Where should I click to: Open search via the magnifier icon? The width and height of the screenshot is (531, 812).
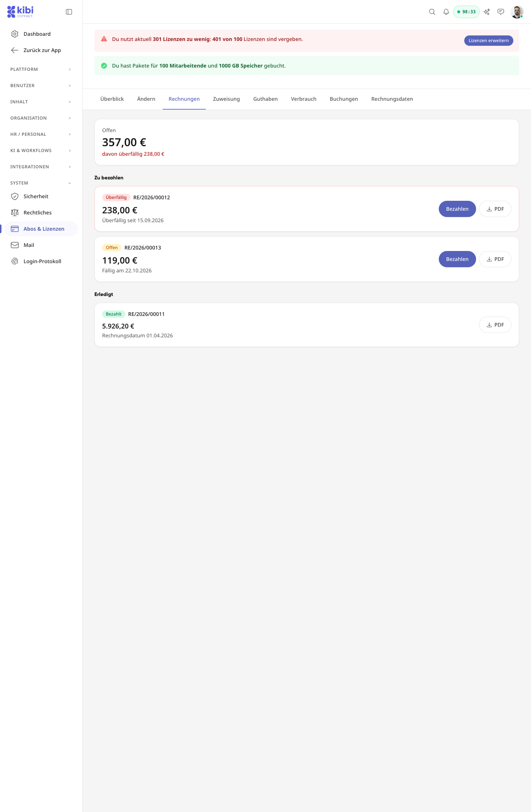click(432, 12)
